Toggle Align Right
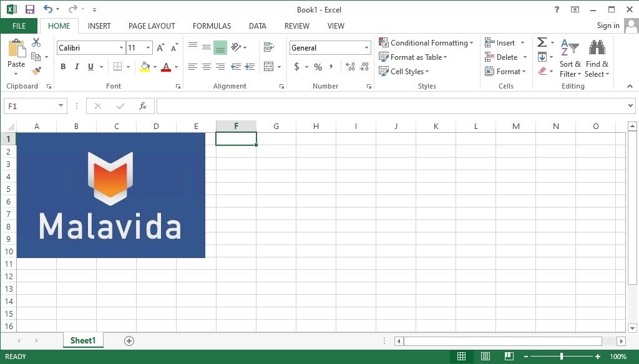The width and height of the screenshot is (639, 364). click(220, 66)
